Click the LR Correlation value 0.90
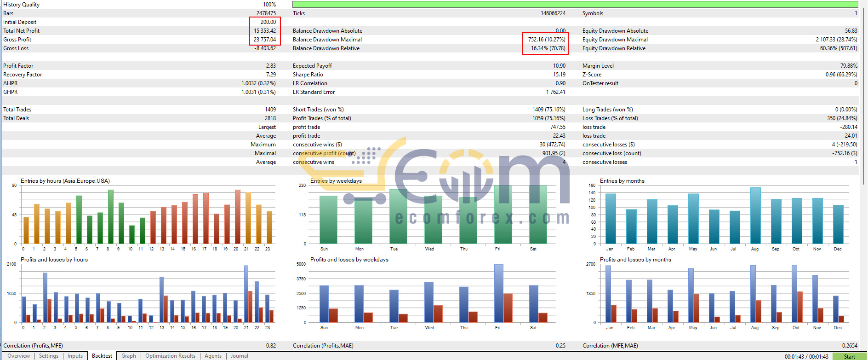The image size is (868, 360). tap(560, 83)
